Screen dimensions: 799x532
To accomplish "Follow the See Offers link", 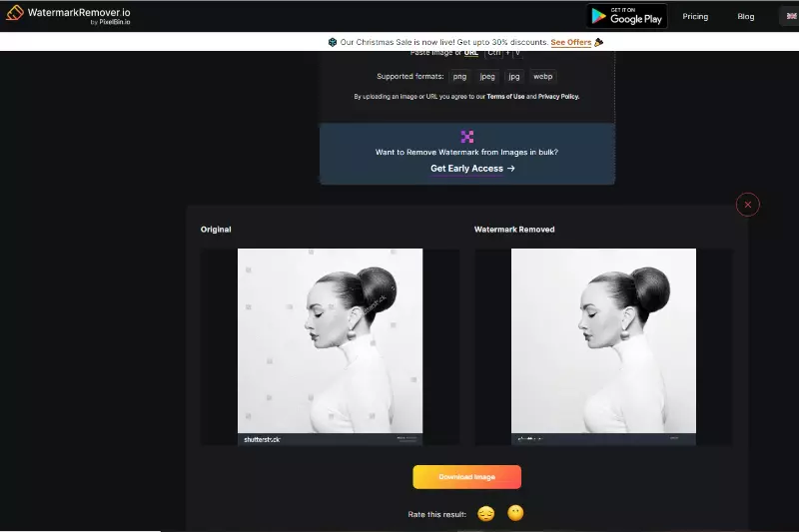I will (x=570, y=43).
